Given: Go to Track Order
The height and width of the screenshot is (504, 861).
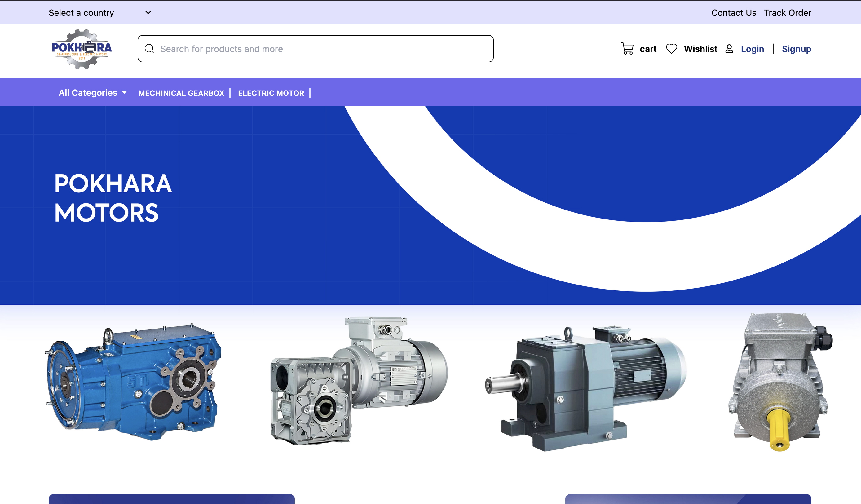Looking at the screenshot, I should pyautogui.click(x=788, y=13).
